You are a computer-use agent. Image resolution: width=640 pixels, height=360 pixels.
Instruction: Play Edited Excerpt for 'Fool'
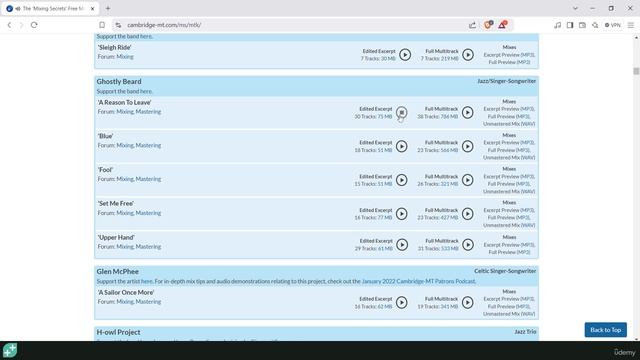(402, 180)
